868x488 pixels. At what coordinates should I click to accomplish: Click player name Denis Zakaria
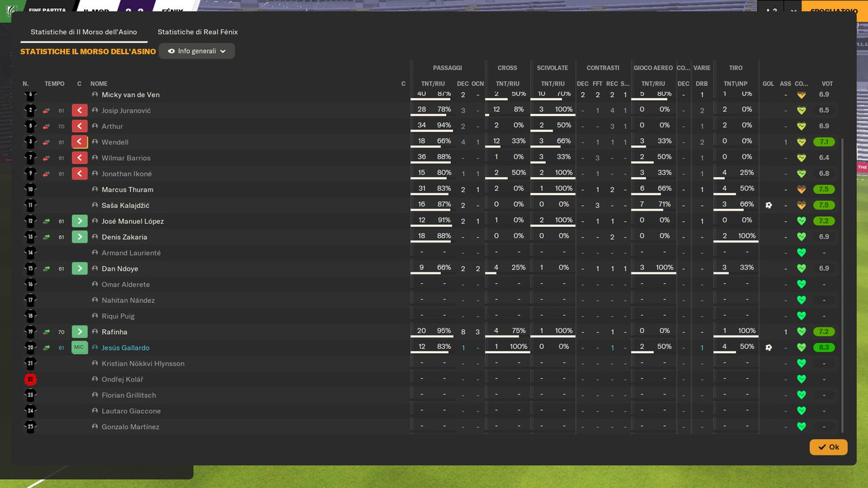pyautogui.click(x=124, y=237)
